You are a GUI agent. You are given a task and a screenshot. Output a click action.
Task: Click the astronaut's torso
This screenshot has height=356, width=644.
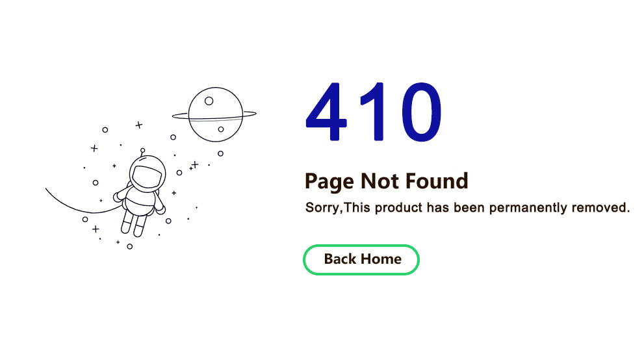[x=140, y=201]
